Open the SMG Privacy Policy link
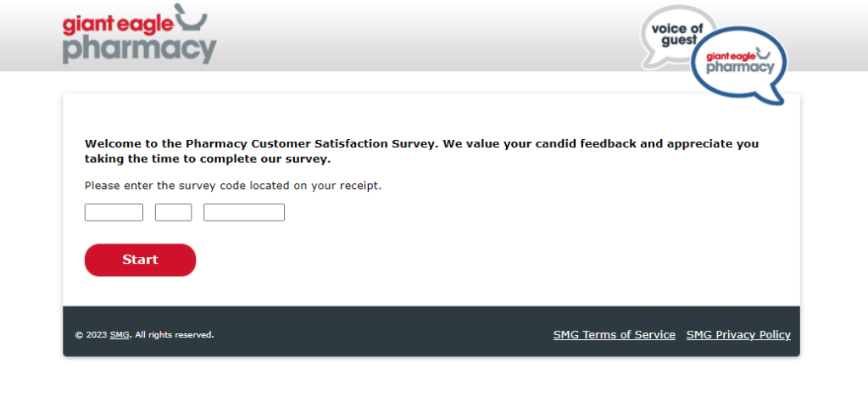868x408 pixels. (738, 335)
